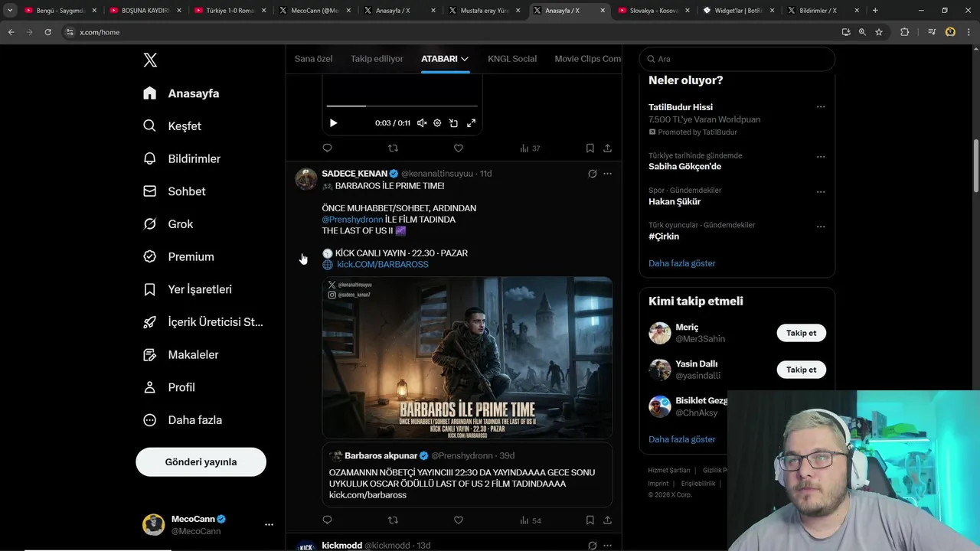Open options for Hakan Şükür trend
The width and height of the screenshot is (980, 551).
tap(821, 192)
